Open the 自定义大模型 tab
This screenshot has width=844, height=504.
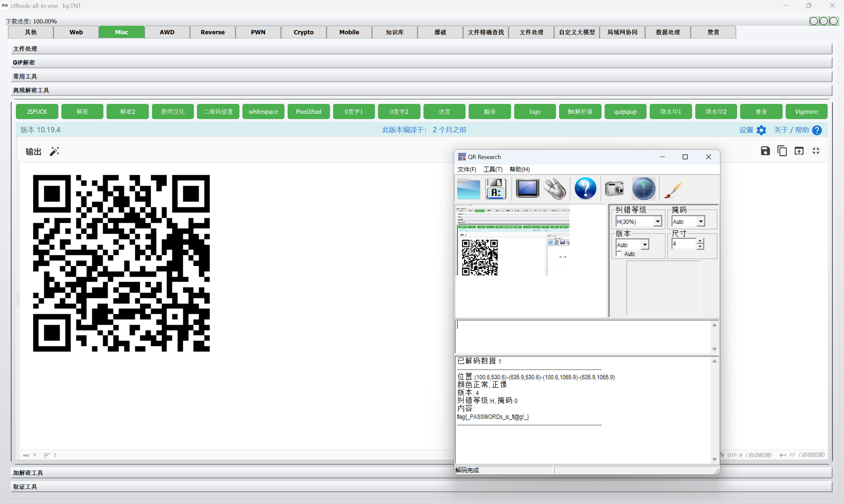point(577,32)
